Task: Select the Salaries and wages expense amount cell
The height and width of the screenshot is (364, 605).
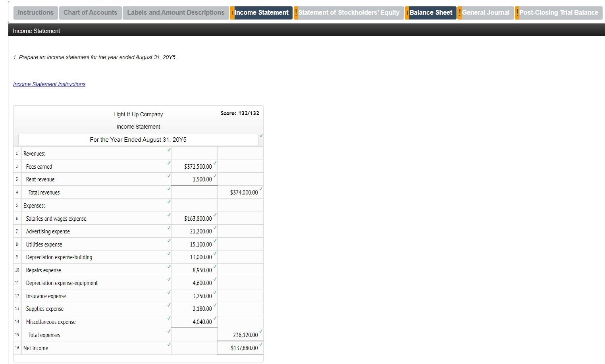Action: 194,218
